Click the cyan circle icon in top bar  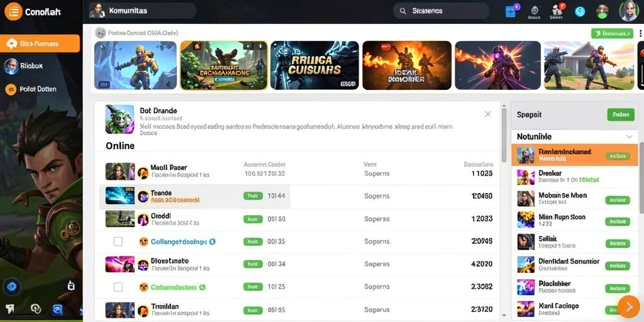tap(580, 11)
